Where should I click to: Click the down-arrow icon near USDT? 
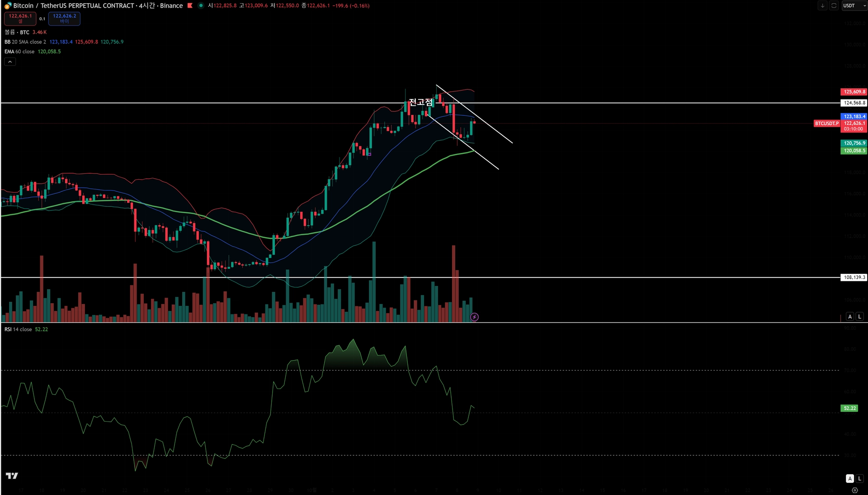coord(822,6)
